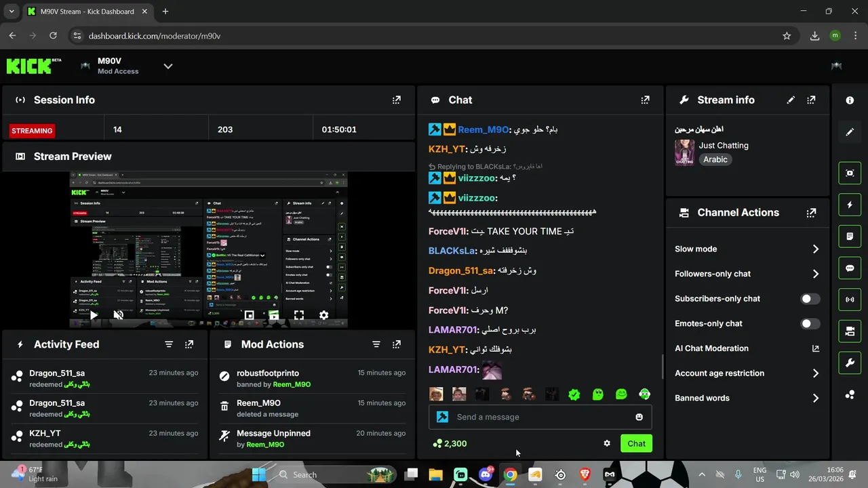Edit stream info with pencil icon
This screenshot has width=868, height=488.
(x=791, y=100)
